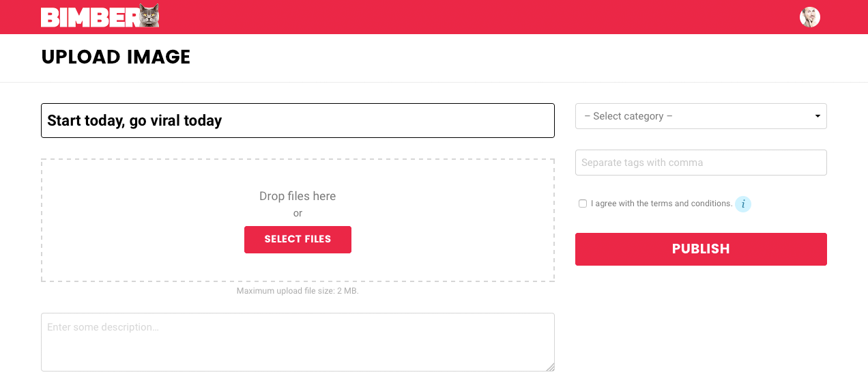Click the "Drop files here" text
Image resolution: width=868 pixels, height=392 pixels.
point(298,196)
